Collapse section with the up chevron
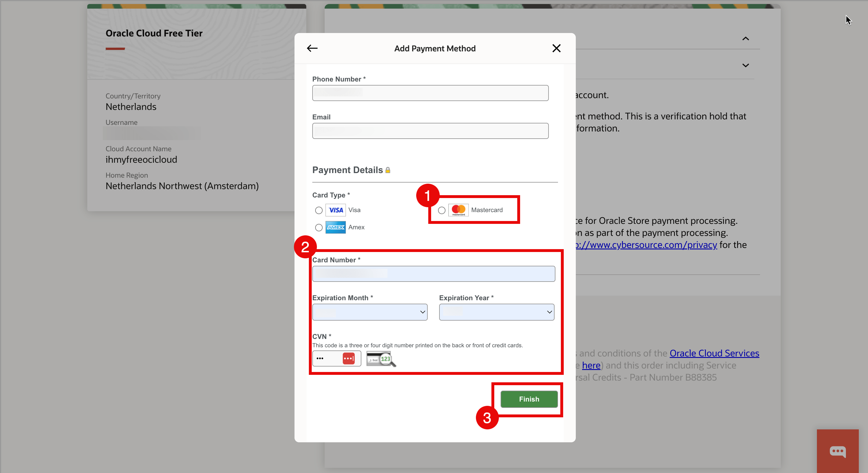 (x=745, y=39)
